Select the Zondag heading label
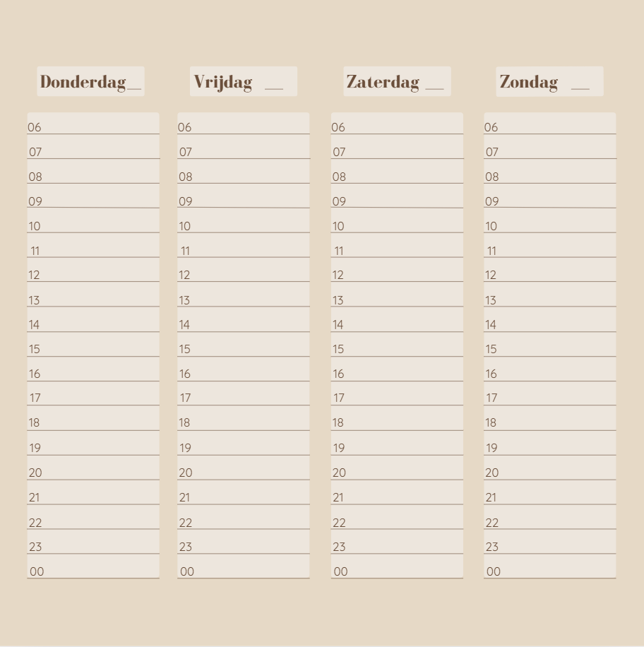The height and width of the screenshot is (647, 644). click(x=529, y=82)
